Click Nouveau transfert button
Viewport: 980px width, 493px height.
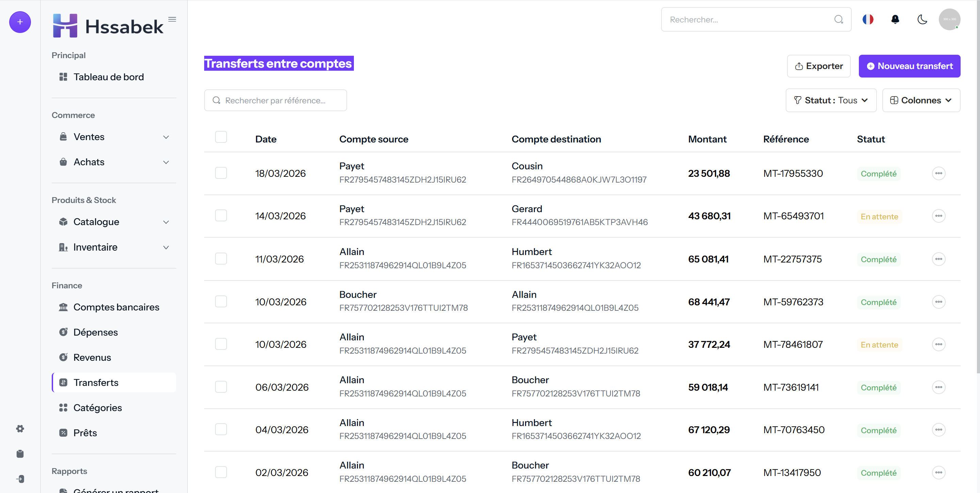(909, 66)
